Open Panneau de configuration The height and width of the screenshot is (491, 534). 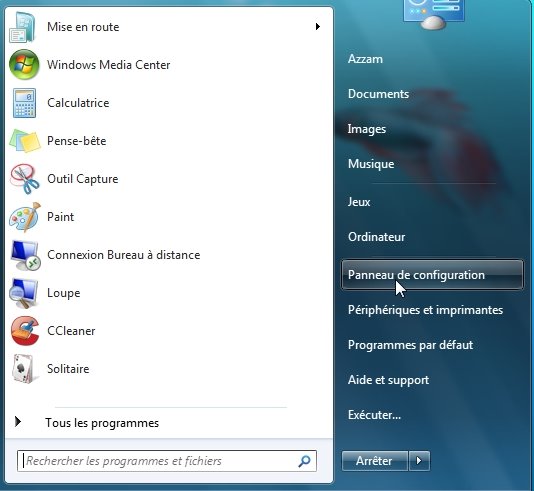click(432, 275)
